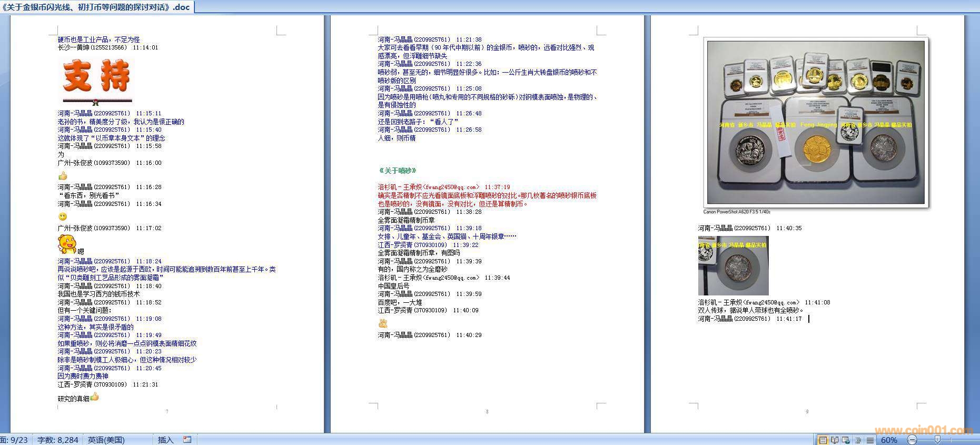Click the large coin collection photo

pyautogui.click(x=816, y=122)
